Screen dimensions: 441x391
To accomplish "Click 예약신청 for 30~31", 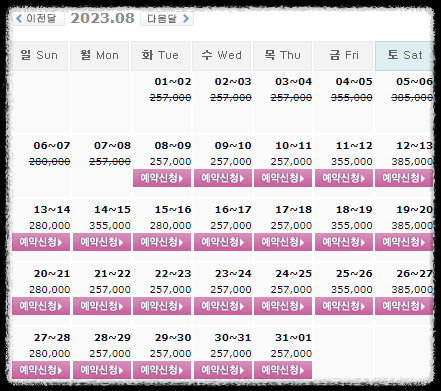I will [223, 370].
